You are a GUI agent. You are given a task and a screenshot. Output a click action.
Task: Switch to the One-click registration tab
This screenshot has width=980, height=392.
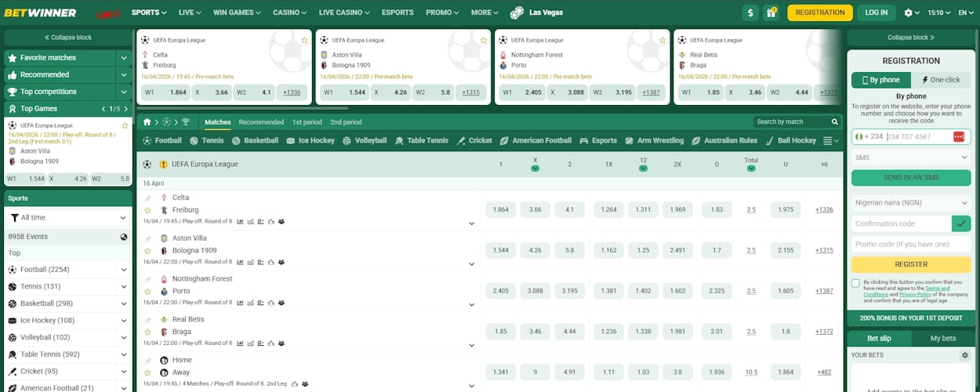point(941,80)
